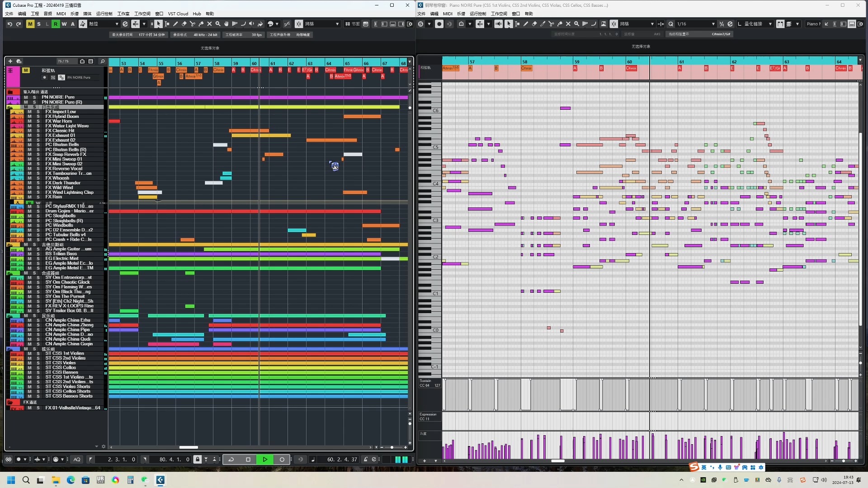The width and height of the screenshot is (868, 488).
Task: Open the 文件 menu in project window
Action: [x=9, y=14]
